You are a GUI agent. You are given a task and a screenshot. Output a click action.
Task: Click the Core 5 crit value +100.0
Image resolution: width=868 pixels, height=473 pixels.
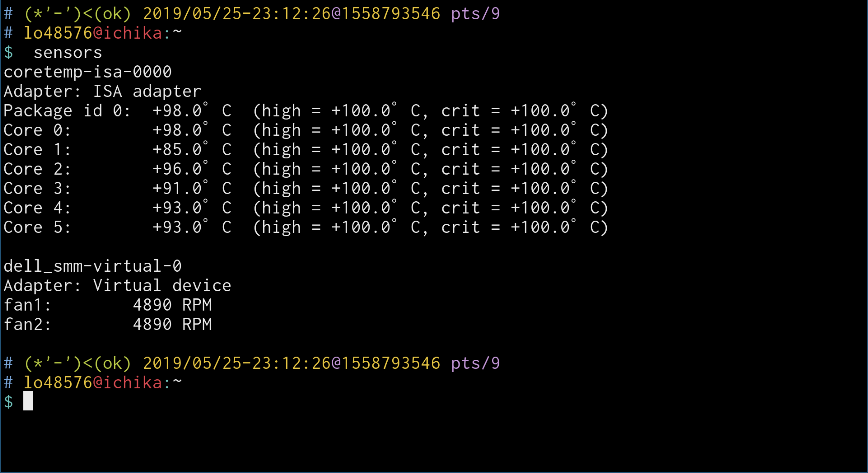(543, 227)
